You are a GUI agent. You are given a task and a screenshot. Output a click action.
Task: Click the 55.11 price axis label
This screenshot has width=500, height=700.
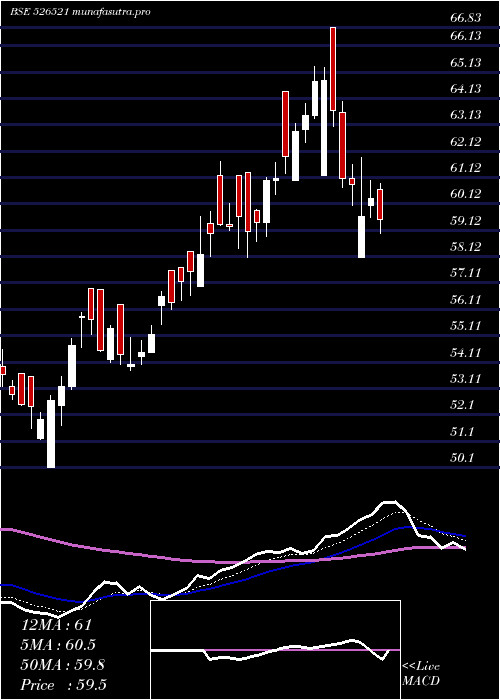click(x=466, y=326)
